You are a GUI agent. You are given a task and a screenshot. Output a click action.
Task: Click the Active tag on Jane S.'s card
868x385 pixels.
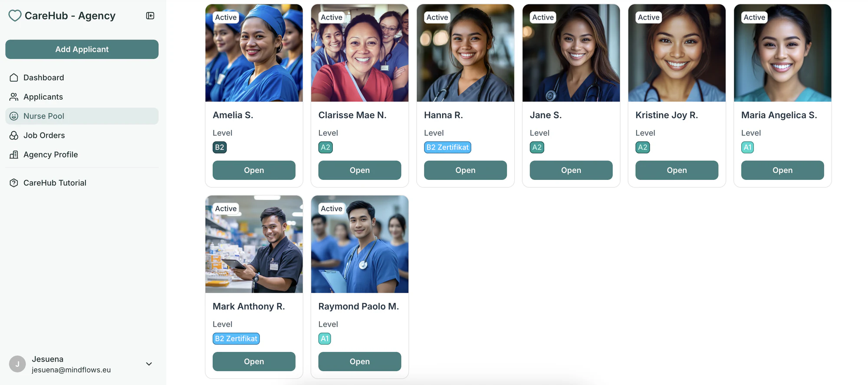543,17
